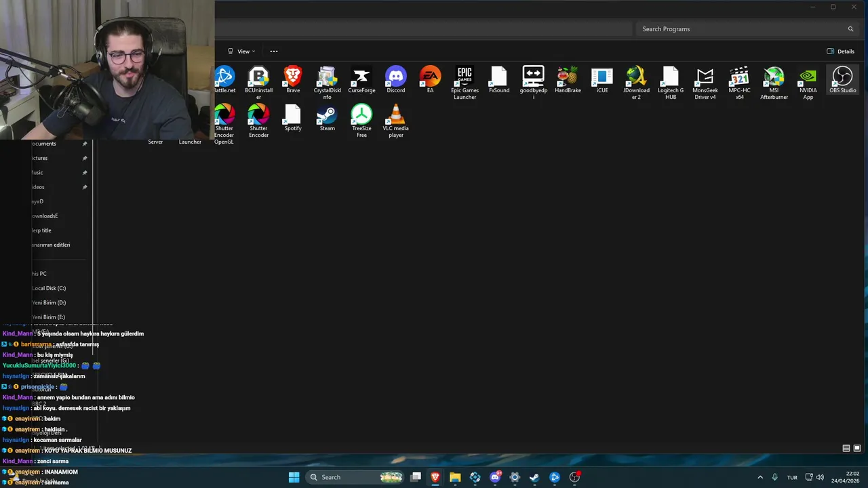Screen dimensions: 868x488
Task: Switch to large thumbnails view layout
Action: [857, 448]
